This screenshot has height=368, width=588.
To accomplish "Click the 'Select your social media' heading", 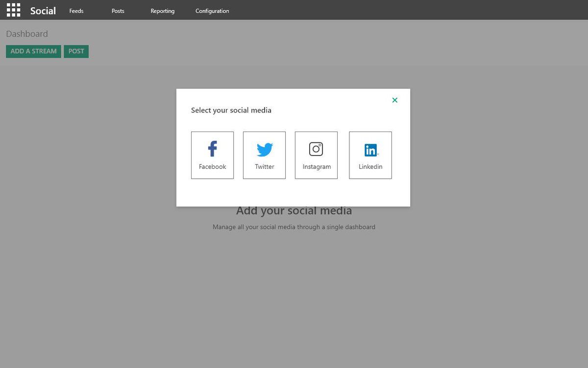I will pyautogui.click(x=231, y=110).
